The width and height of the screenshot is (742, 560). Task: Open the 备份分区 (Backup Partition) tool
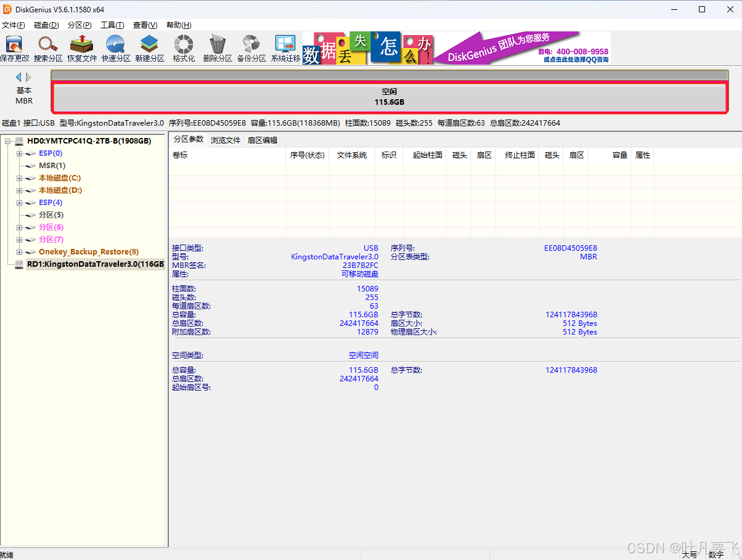tap(251, 49)
